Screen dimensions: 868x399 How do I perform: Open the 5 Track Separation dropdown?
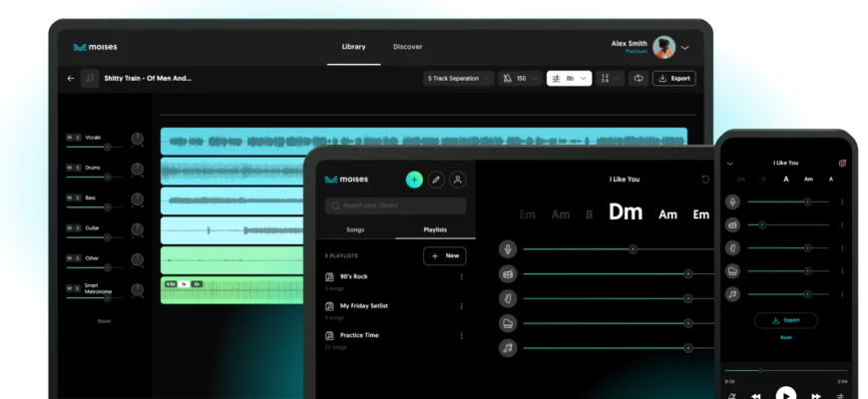tap(458, 78)
